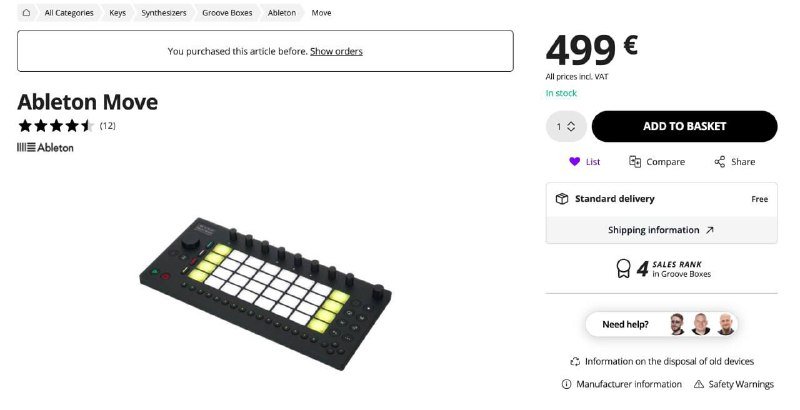Click the home icon in breadcrumb
Screen dimensions: 800x410
[x=25, y=13]
